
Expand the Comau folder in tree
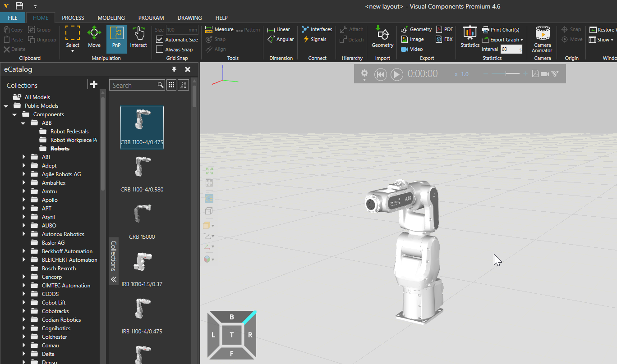pos(23,346)
